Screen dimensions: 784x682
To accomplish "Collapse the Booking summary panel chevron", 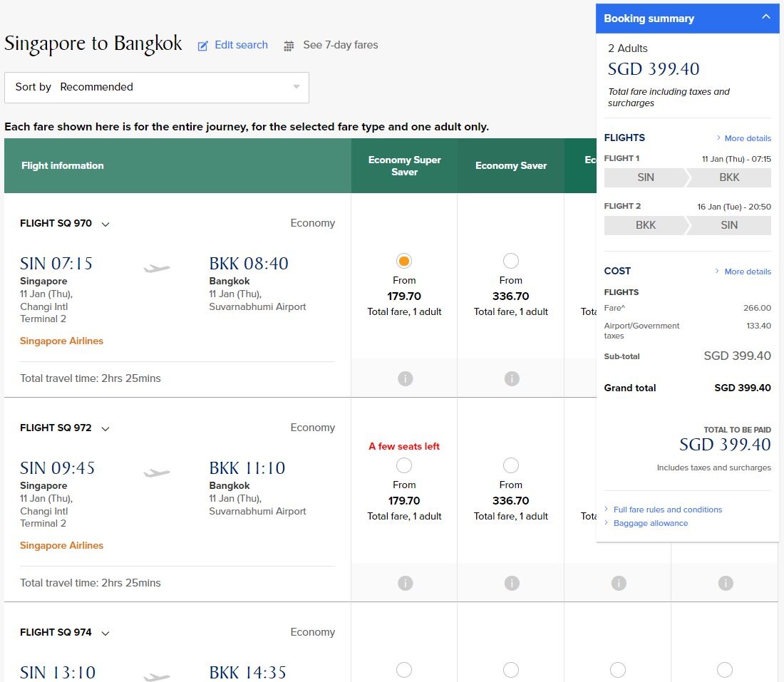I will (765, 17).
